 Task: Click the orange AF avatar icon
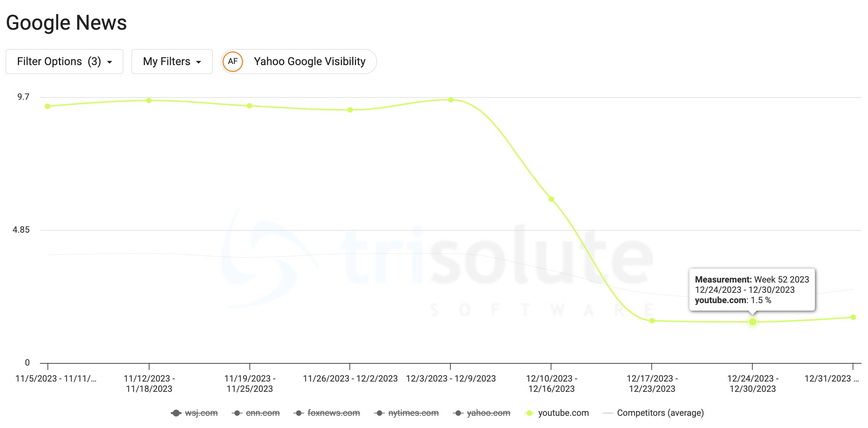pyautogui.click(x=233, y=61)
